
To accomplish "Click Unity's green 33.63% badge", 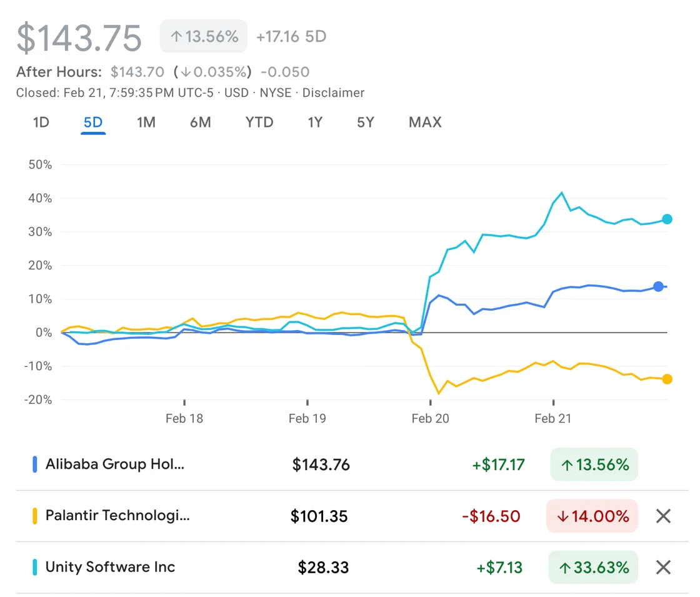I will pyautogui.click(x=593, y=567).
